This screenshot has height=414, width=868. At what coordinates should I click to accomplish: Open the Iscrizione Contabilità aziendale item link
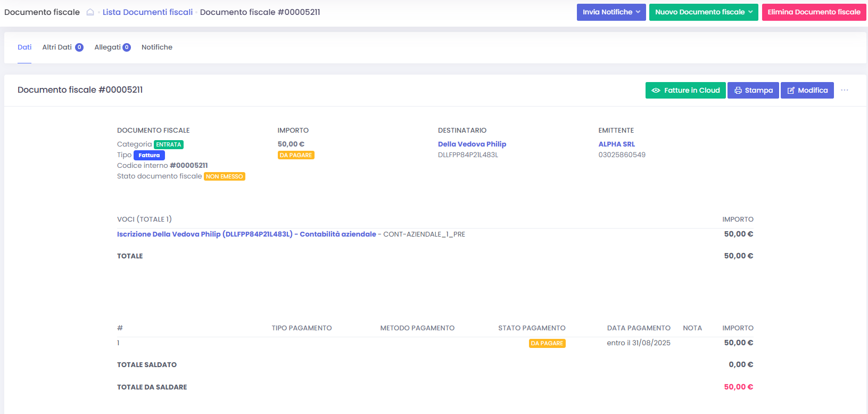point(246,234)
